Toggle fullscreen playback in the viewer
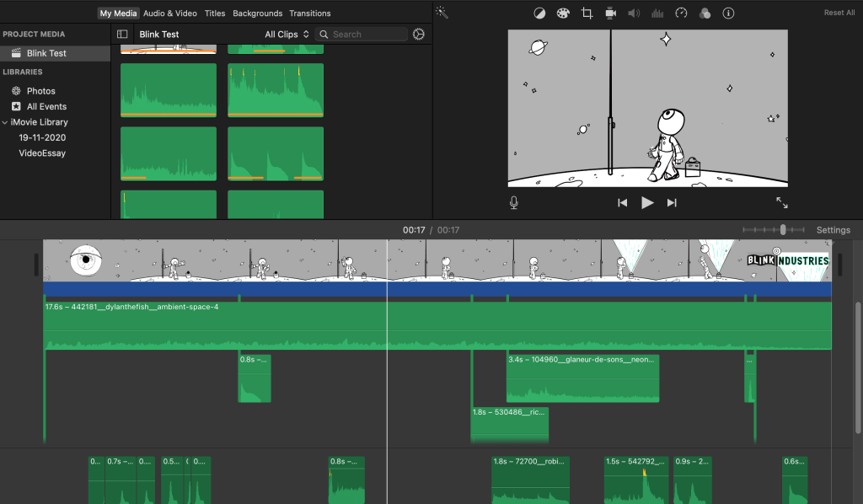 pyautogui.click(x=782, y=202)
